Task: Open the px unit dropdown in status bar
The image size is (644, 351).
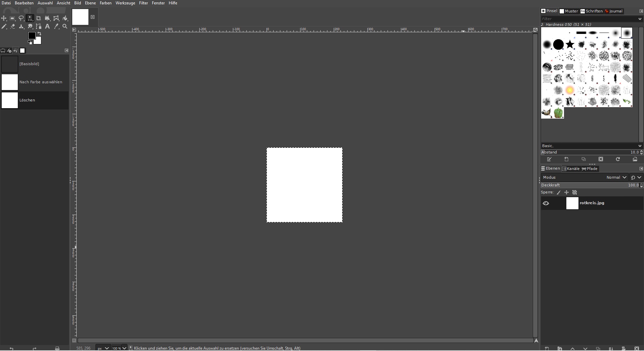Action: click(x=103, y=348)
